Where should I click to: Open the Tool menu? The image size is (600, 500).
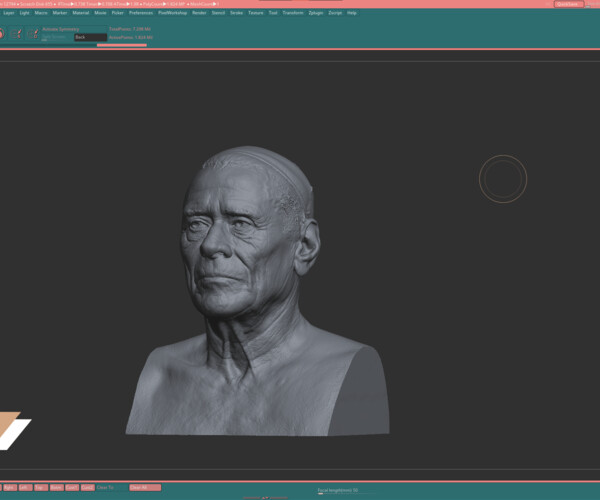click(x=273, y=13)
